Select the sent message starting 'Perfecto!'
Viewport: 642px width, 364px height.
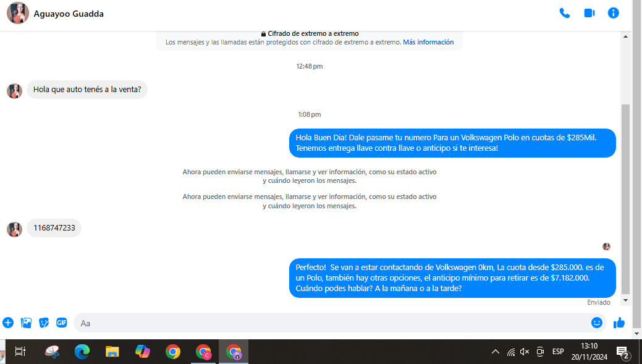pos(452,278)
